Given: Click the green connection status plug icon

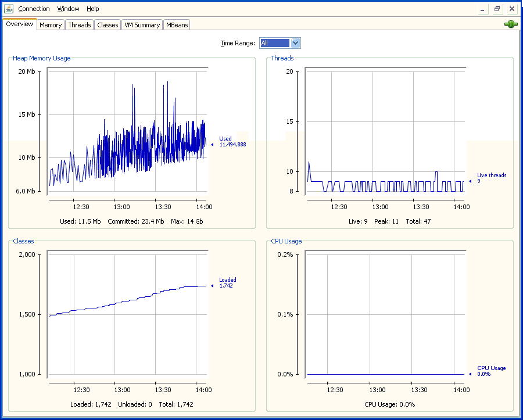Looking at the screenshot, I should (x=511, y=24).
